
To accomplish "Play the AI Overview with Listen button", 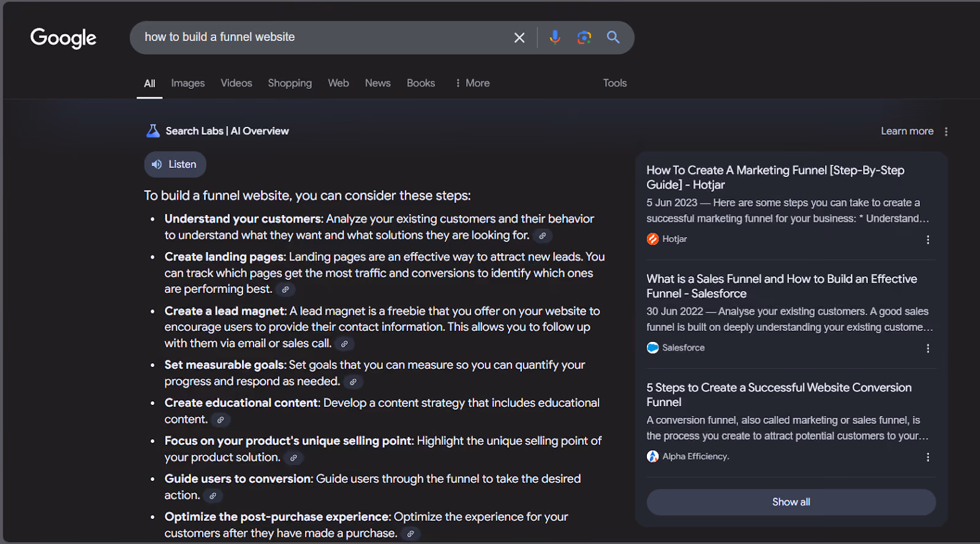I will pos(175,164).
